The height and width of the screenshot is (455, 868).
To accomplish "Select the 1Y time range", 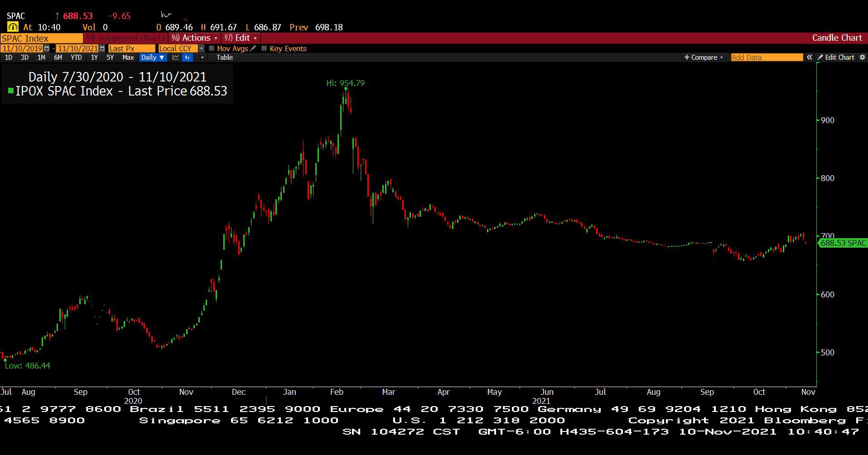I will click(94, 57).
